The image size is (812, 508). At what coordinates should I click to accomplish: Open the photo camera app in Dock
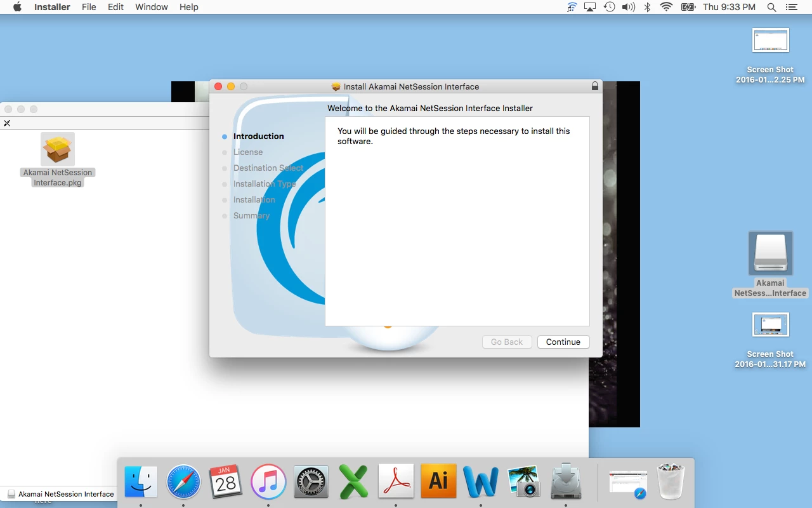point(523,482)
